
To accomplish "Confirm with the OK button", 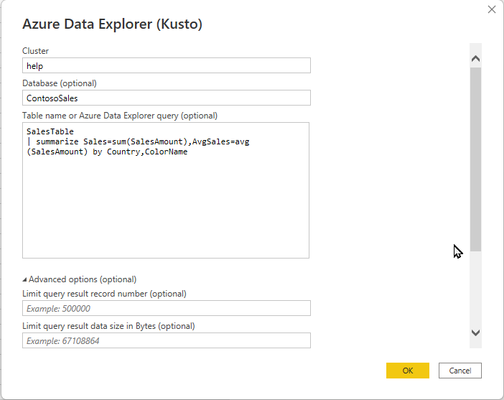I will 408,370.
